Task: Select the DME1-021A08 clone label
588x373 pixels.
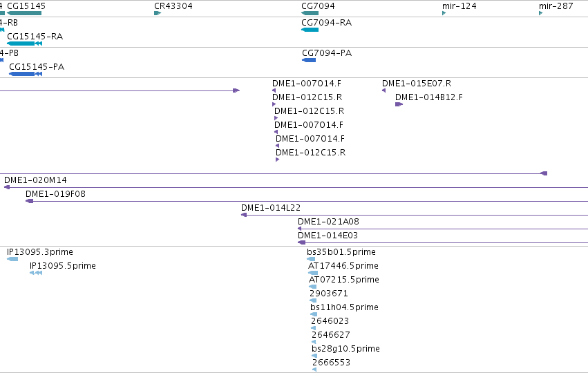Action: (328, 222)
